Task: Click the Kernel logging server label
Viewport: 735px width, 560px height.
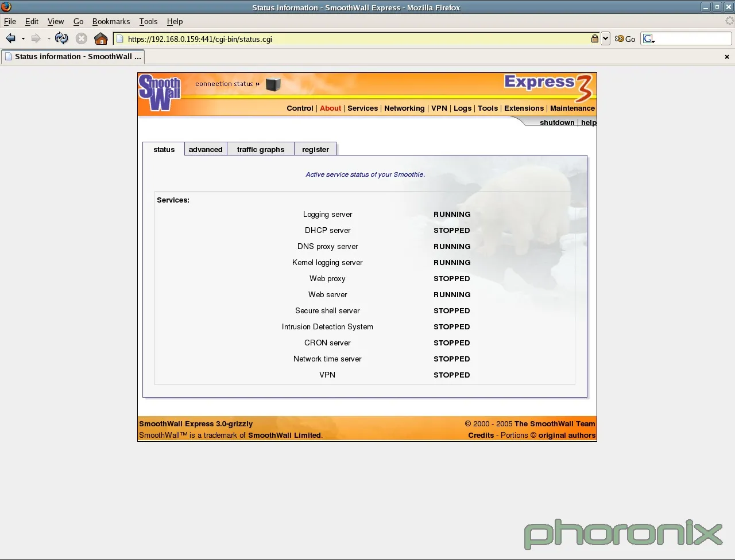Action: point(327,262)
